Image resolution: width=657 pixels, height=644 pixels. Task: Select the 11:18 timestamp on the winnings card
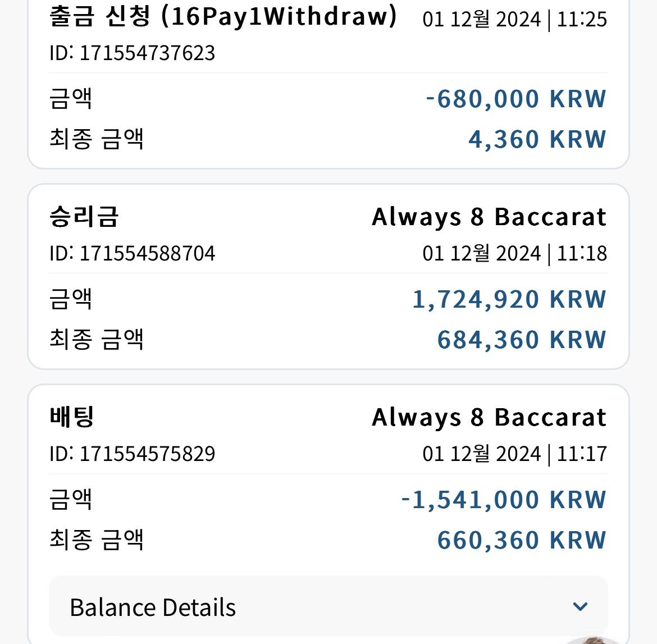582,253
